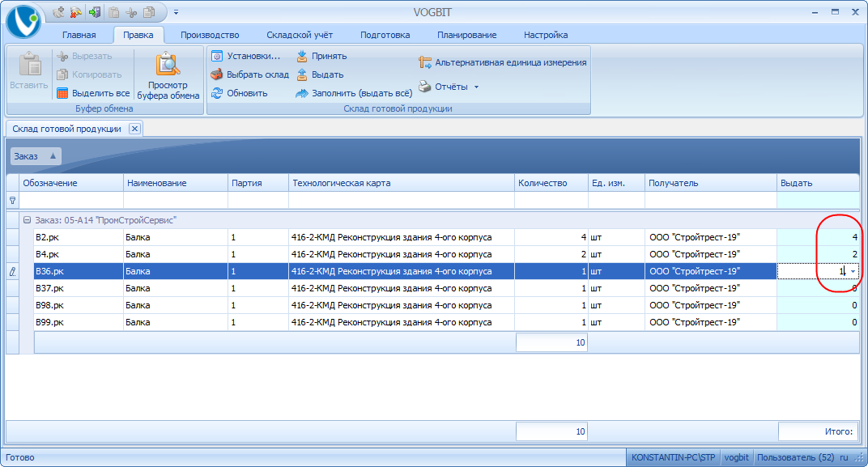Open Установки... settings in the ribbon
The height and width of the screenshot is (467, 868).
point(246,56)
